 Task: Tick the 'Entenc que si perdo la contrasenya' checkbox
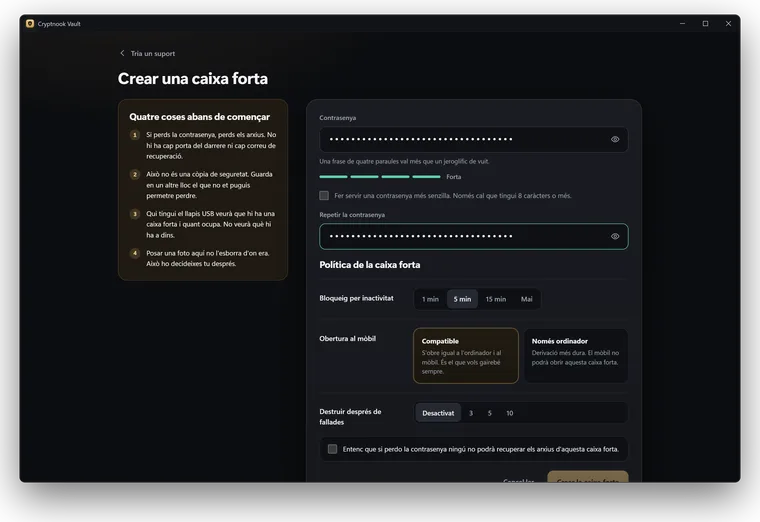332,449
